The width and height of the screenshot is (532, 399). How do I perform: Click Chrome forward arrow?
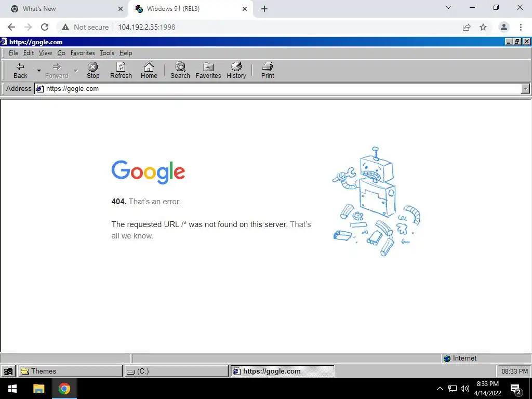[x=28, y=27]
